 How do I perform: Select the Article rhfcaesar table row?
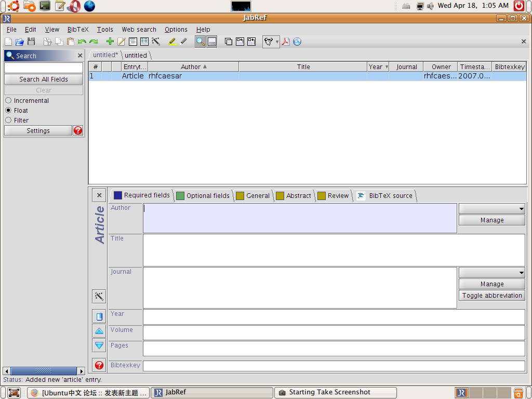(308, 76)
